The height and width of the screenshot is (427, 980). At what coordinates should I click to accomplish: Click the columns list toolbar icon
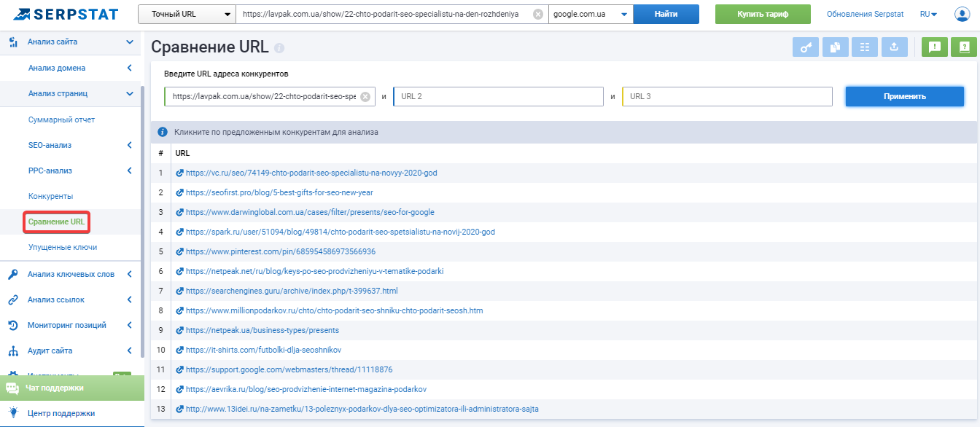pyautogui.click(x=865, y=47)
